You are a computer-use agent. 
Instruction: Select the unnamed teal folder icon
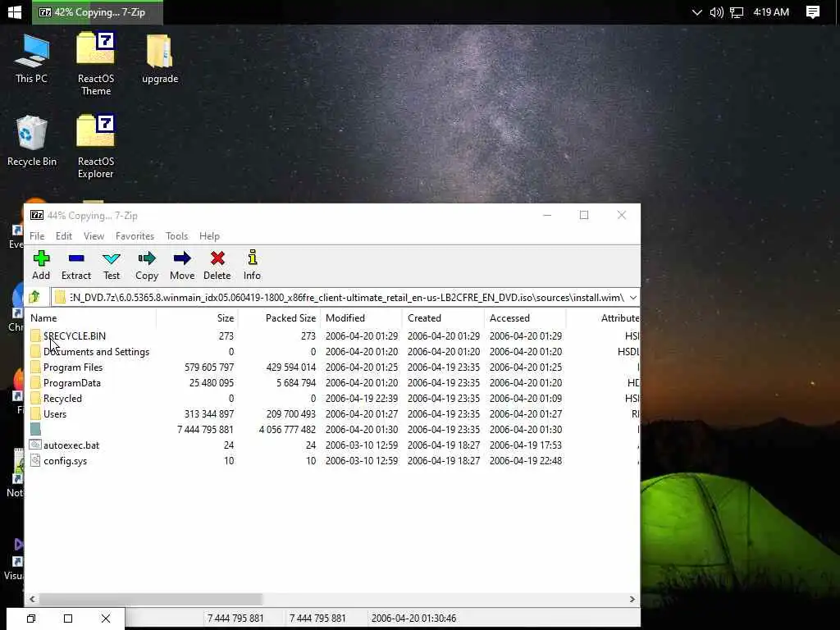(x=36, y=429)
